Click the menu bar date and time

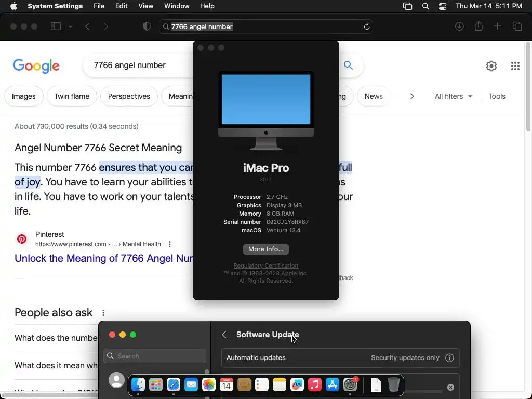click(x=488, y=6)
